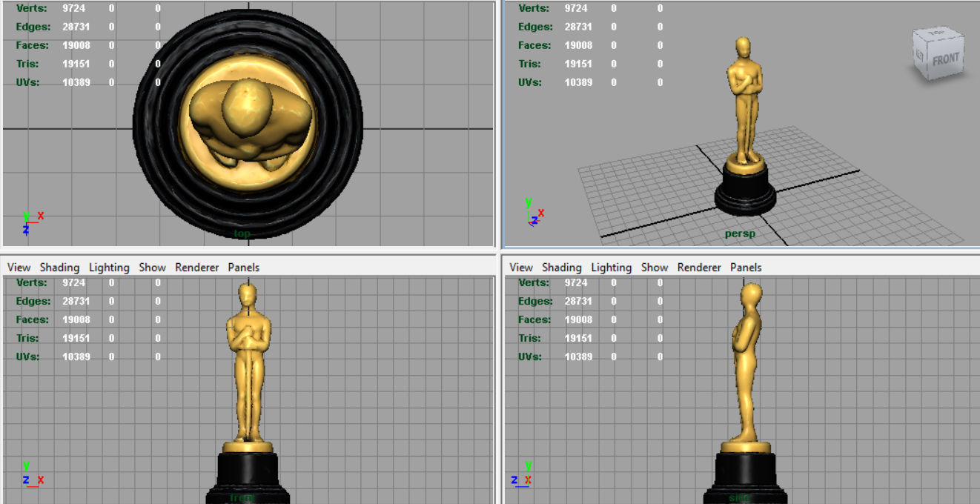Click the 19151 tris value in side view
Viewport: 980px width, 504px height.
click(x=578, y=338)
